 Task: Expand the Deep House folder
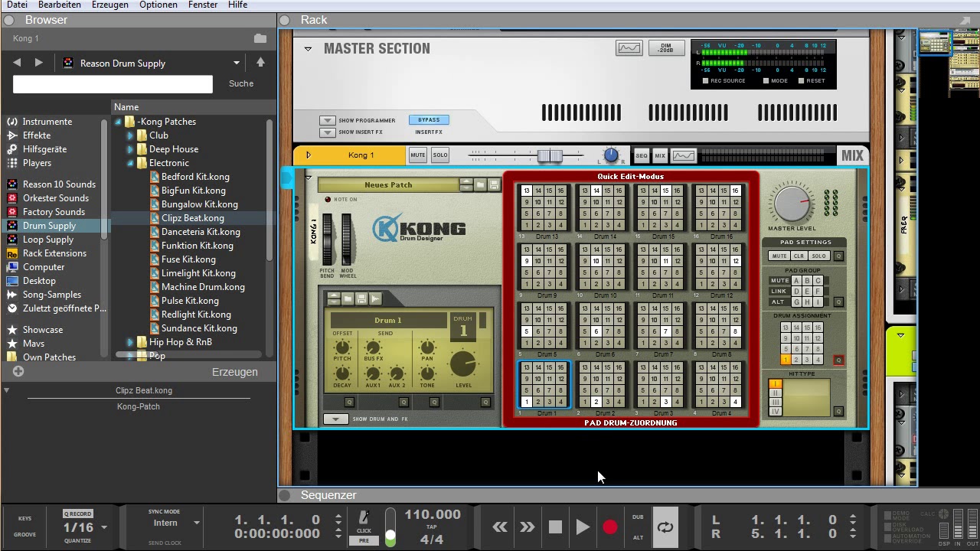pyautogui.click(x=130, y=149)
